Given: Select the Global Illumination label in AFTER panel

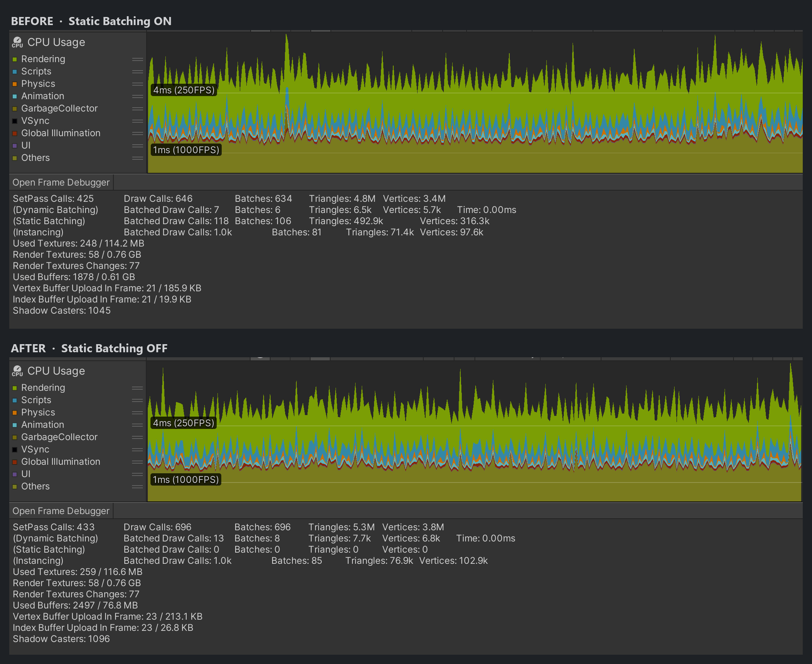Looking at the screenshot, I should click(61, 462).
